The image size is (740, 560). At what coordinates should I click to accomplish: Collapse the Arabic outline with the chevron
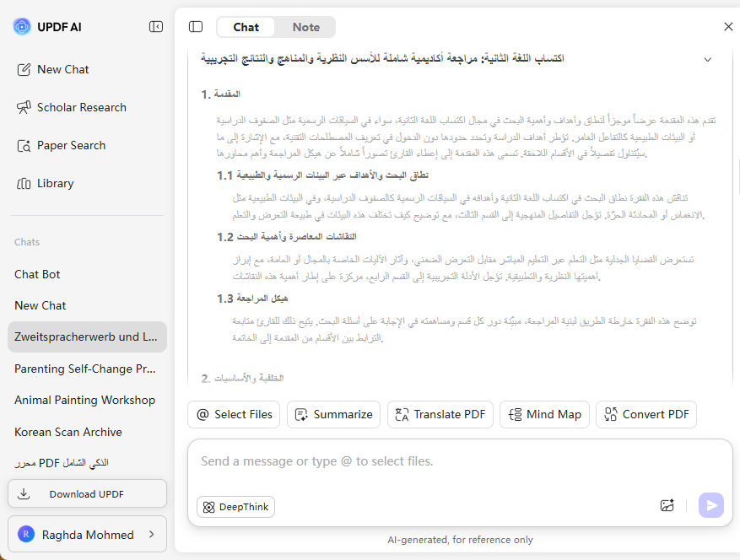[707, 59]
